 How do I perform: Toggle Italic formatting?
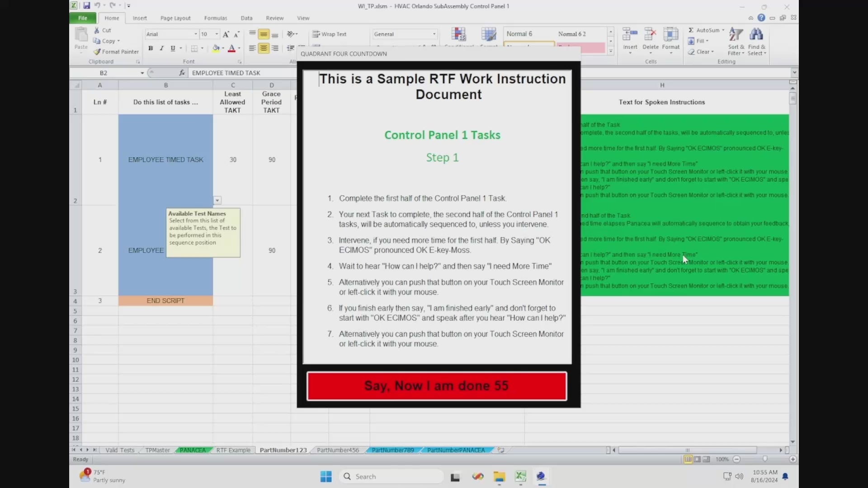[x=161, y=48]
